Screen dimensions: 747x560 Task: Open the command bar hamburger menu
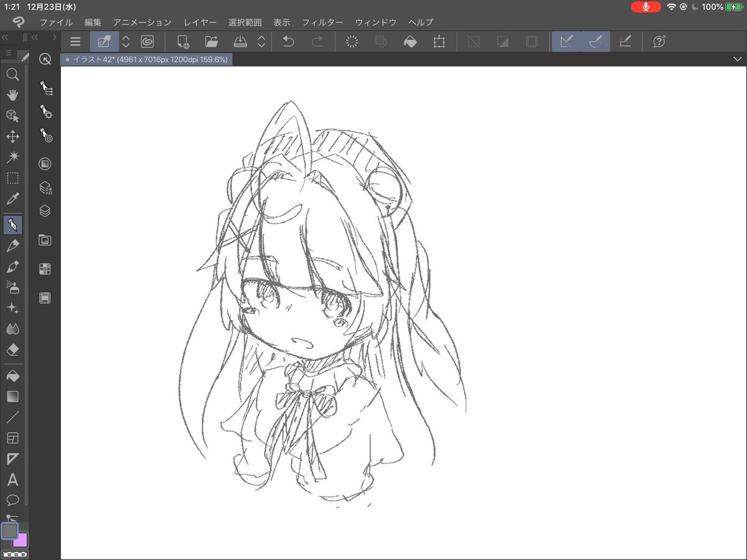click(75, 42)
